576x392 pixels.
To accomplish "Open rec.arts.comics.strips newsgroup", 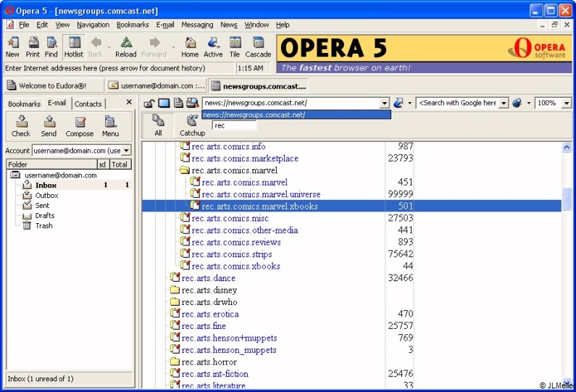I will tap(232, 254).
